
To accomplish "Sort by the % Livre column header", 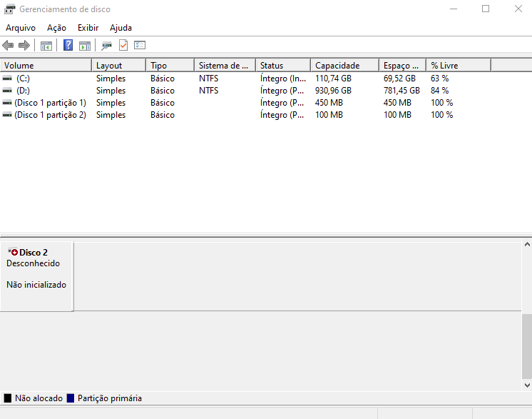I will coord(459,65).
